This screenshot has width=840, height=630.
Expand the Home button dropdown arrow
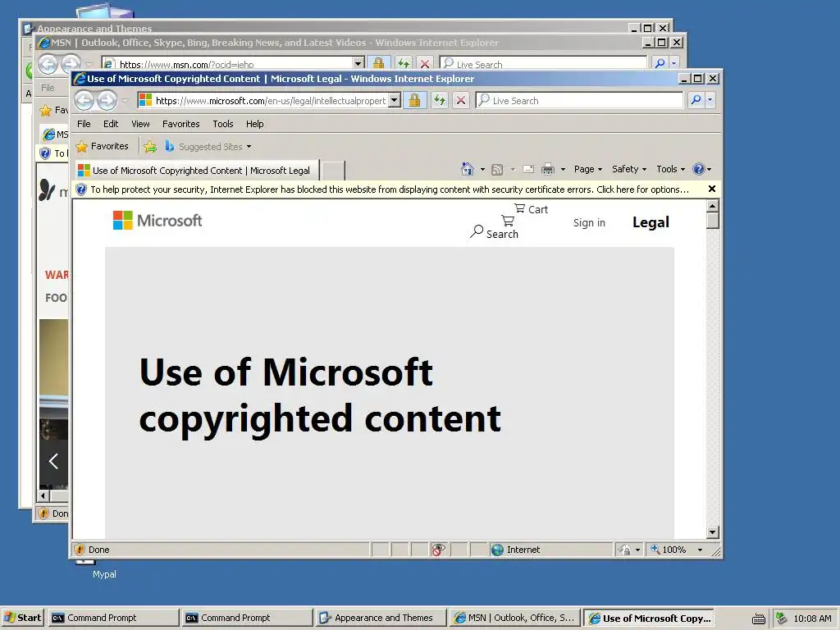click(482, 169)
